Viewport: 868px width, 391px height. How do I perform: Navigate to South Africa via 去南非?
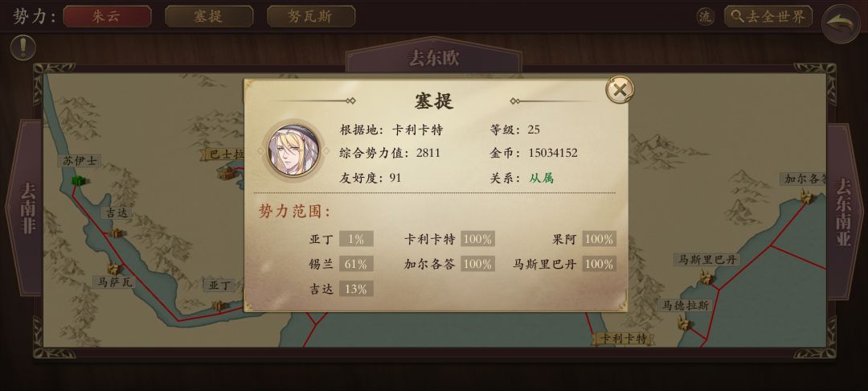(27, 208)
